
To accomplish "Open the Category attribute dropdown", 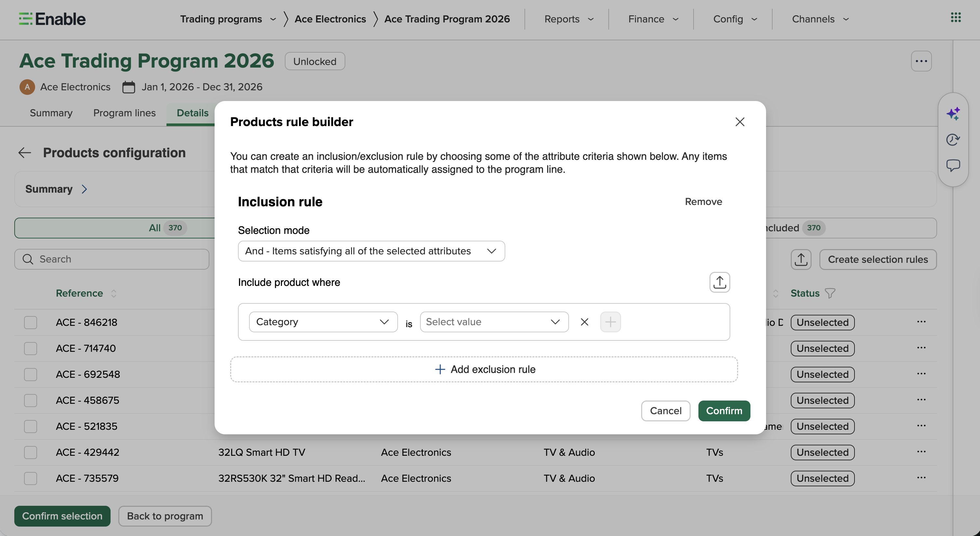I will click(x=323, y=322).
